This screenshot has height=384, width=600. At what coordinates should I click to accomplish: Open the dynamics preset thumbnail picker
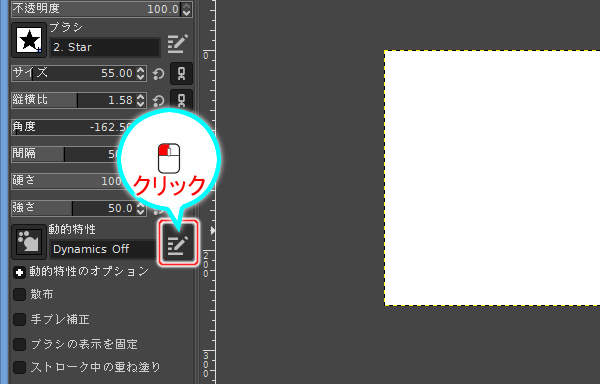coord(29,241)
